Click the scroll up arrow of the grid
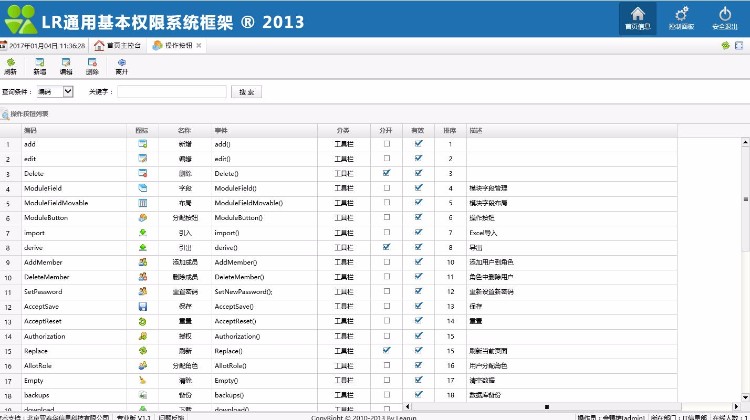The height and width of the screenshot is (420, 750). (x=745, y=142)
